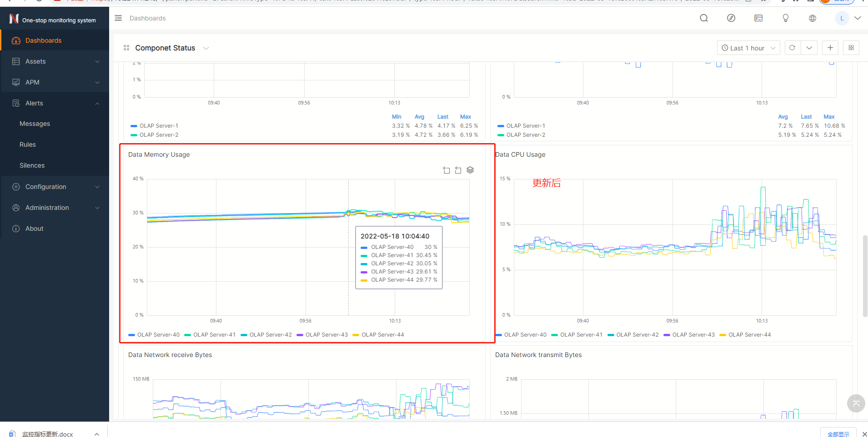The image size is (868, 437).
Task: Click the back-to-top arrow button
Action: coord(855,403)
